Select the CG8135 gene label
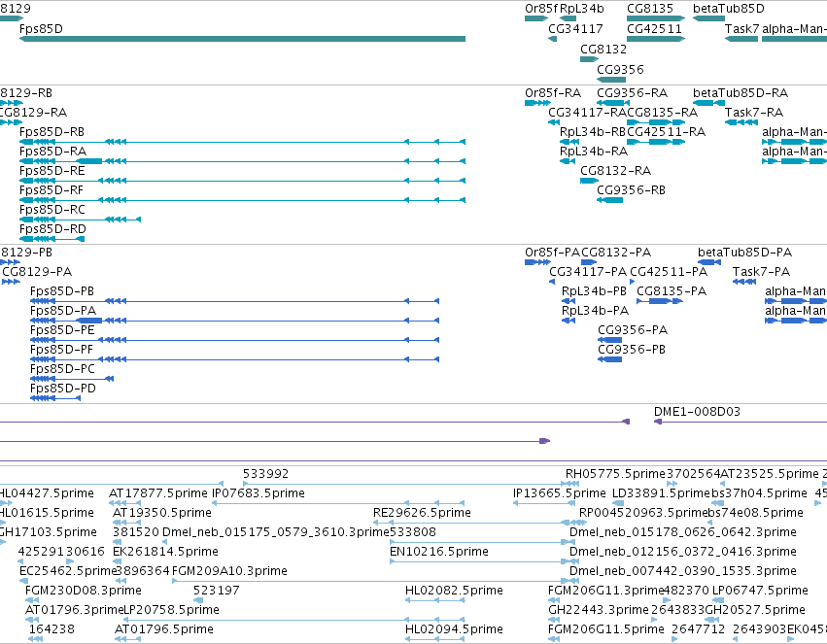Viewport: 827px width, 644px height. click(x=650, y=9)
